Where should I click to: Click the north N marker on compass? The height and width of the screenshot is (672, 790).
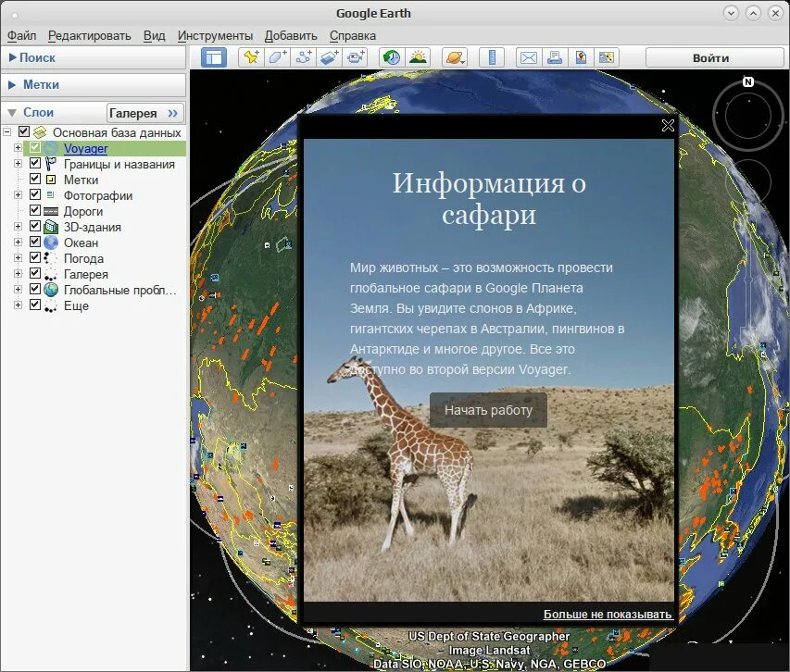(x=748, y=81)
